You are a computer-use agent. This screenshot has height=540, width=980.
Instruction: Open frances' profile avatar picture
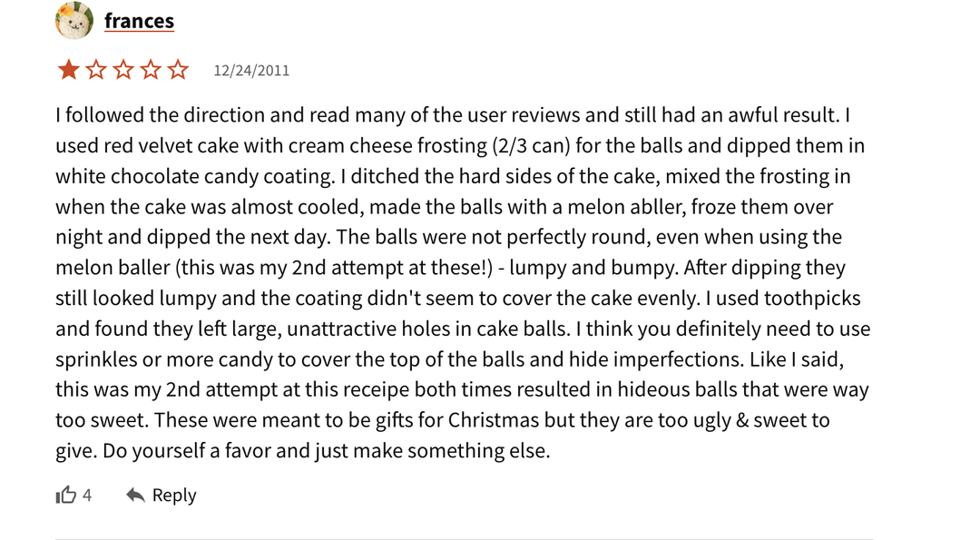pos(73,21)
